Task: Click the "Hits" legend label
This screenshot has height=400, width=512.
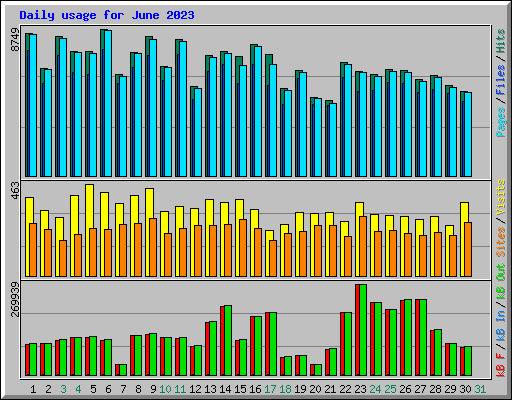Action: point(500,41)
